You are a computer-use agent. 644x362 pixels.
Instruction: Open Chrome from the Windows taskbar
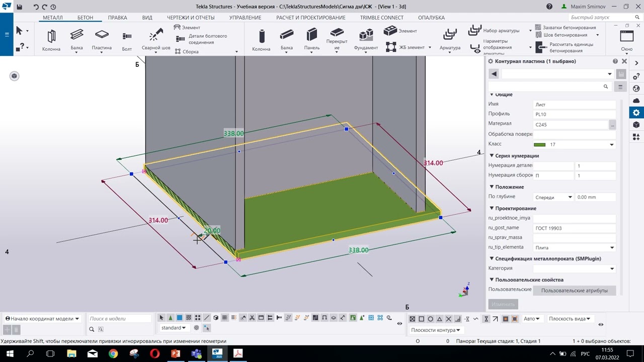click(x=113, y=353)
